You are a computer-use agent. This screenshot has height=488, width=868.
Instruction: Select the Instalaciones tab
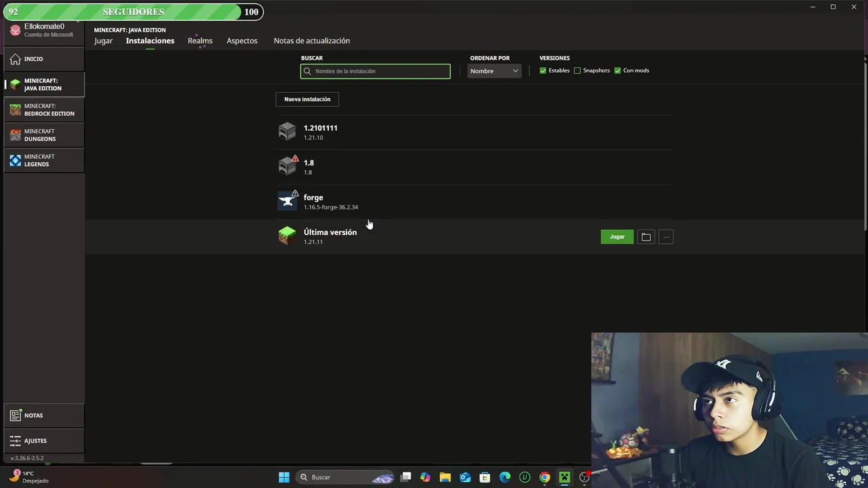150,41
